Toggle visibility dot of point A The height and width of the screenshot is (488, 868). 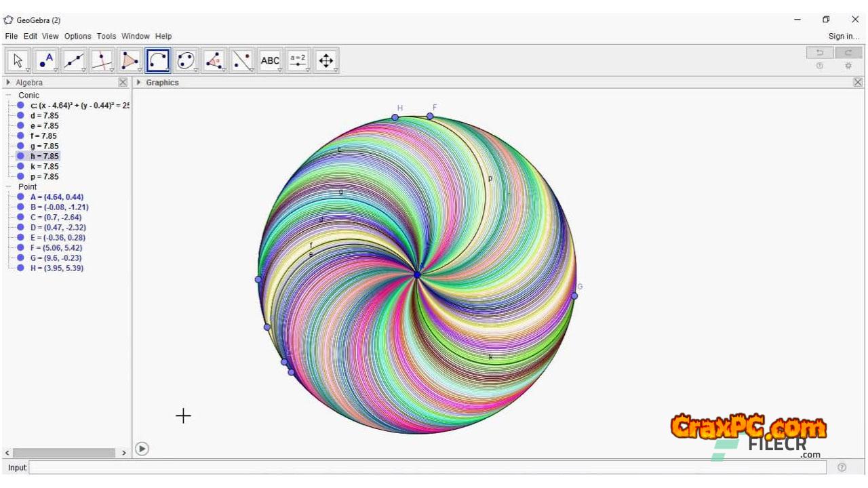21,197
